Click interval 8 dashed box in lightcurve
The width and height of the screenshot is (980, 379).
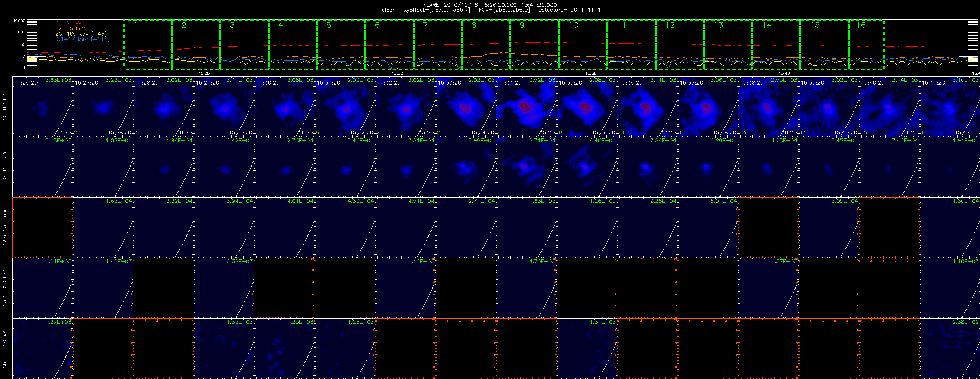[486, 44]
